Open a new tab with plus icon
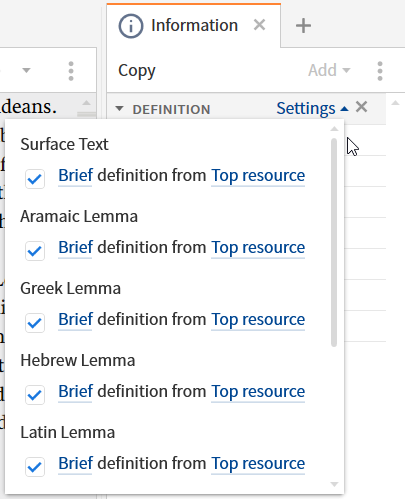 [303, 26]
